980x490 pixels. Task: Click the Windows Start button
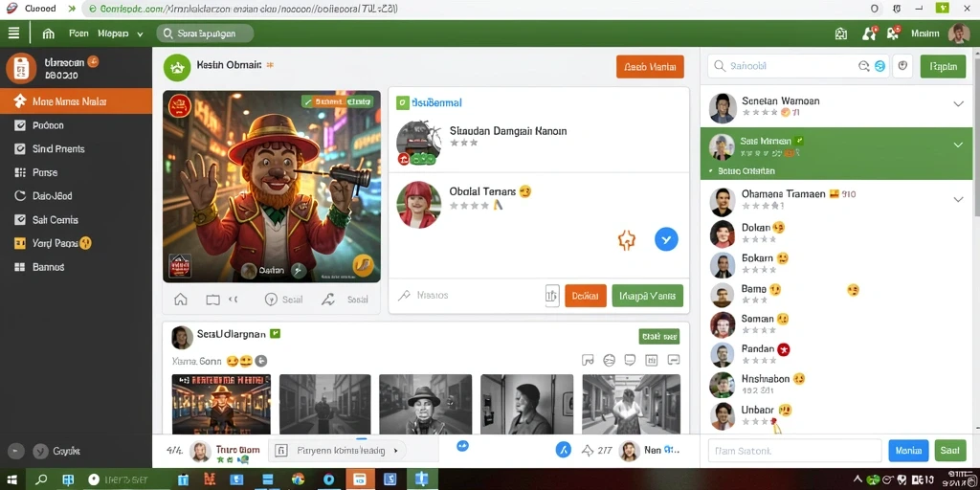(x=12, y=480)
